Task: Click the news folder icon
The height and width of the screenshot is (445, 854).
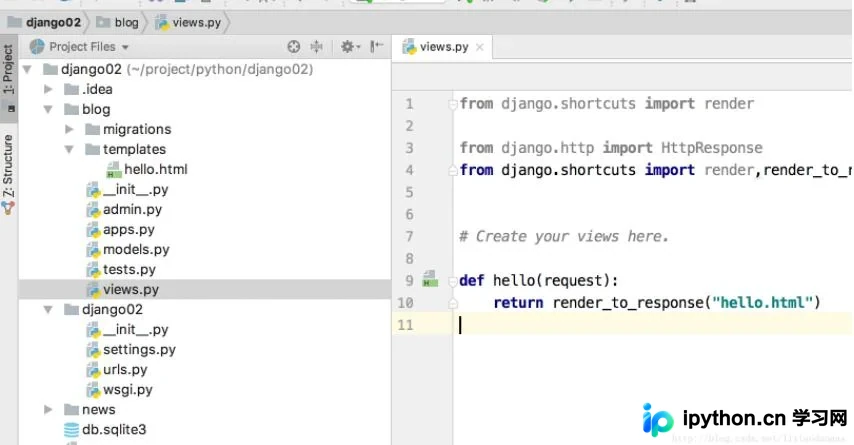Action: [71, 410]
